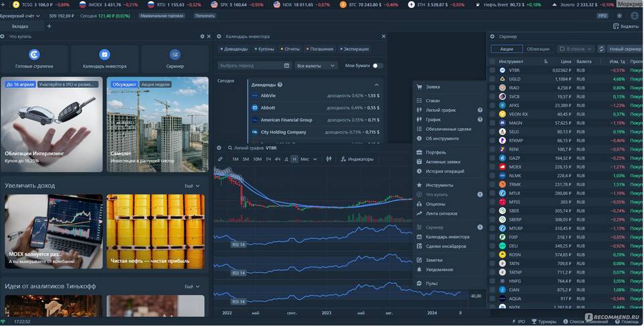644x326 pixels.
Task: Open Индикаторы on the chart toolbar
Action: (x=357, y=159)
